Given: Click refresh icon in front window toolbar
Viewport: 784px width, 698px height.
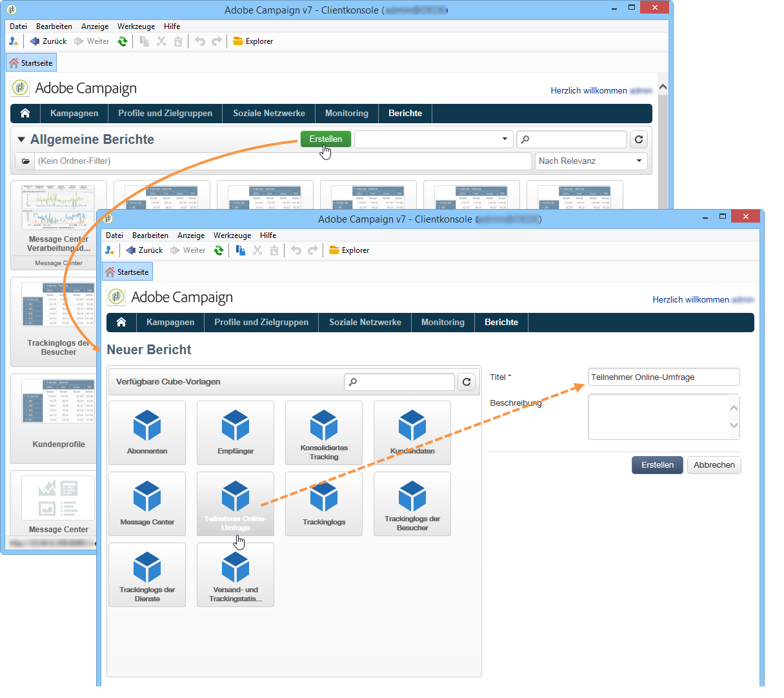Looking at the screenshot, I should (x=219, y=250).
